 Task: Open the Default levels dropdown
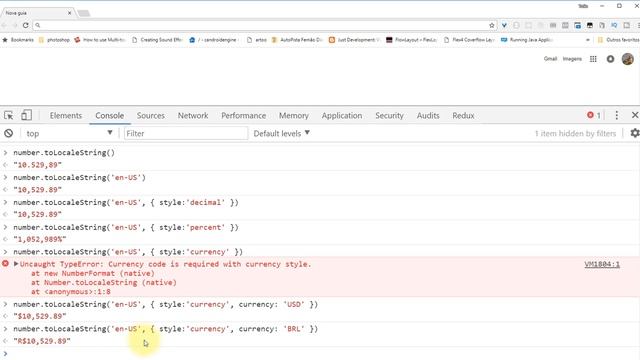point(282,133)
